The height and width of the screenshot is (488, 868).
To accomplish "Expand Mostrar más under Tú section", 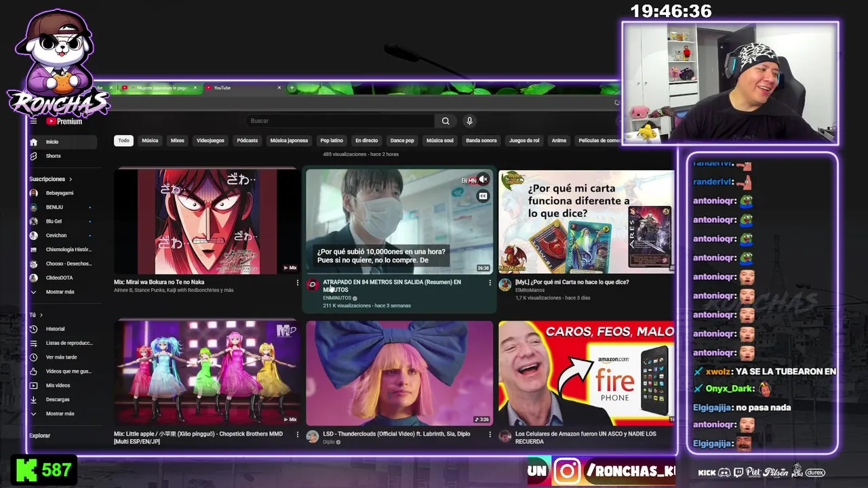I will pos(62,413).
